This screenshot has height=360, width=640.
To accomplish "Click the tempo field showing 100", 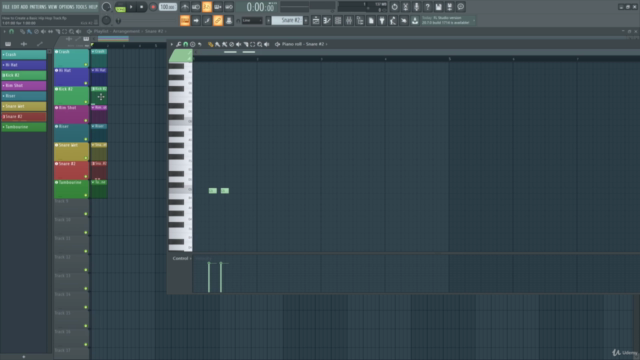I will (x=167, y=7).
